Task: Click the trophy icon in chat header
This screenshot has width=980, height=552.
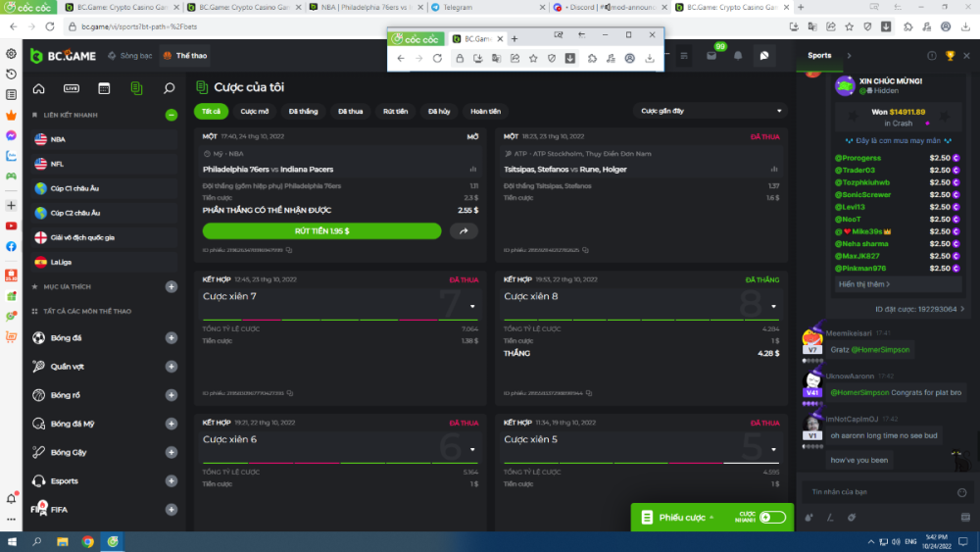Action: coord(950,56)
